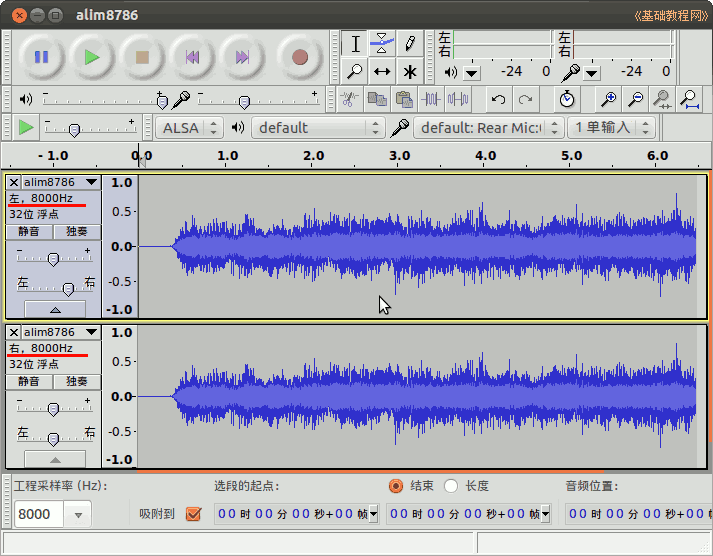Close the right channel track

[x=14, y=333]
